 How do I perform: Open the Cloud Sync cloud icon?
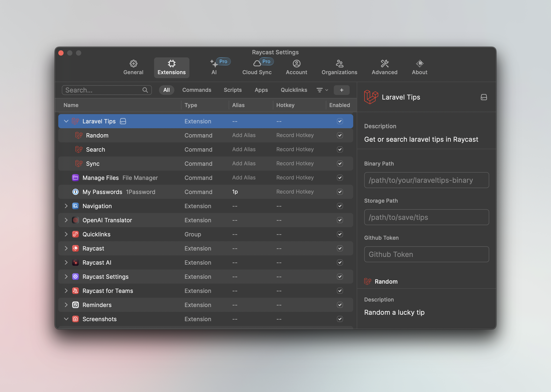(x=257, y=64)
